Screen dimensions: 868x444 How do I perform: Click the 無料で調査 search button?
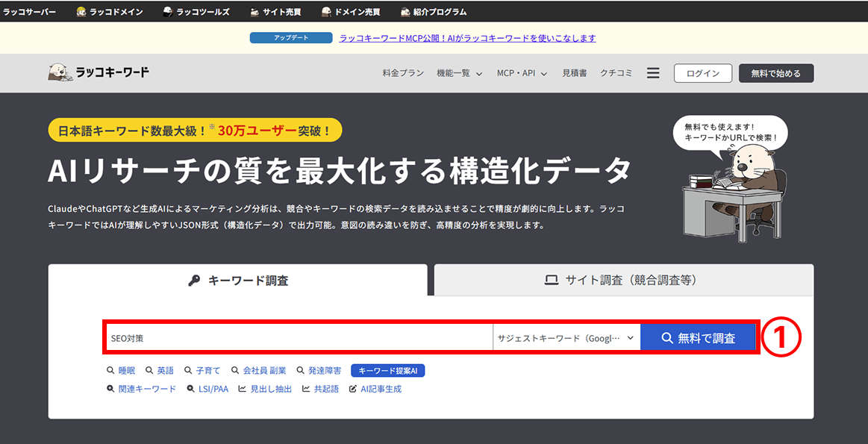click(698, 338)
